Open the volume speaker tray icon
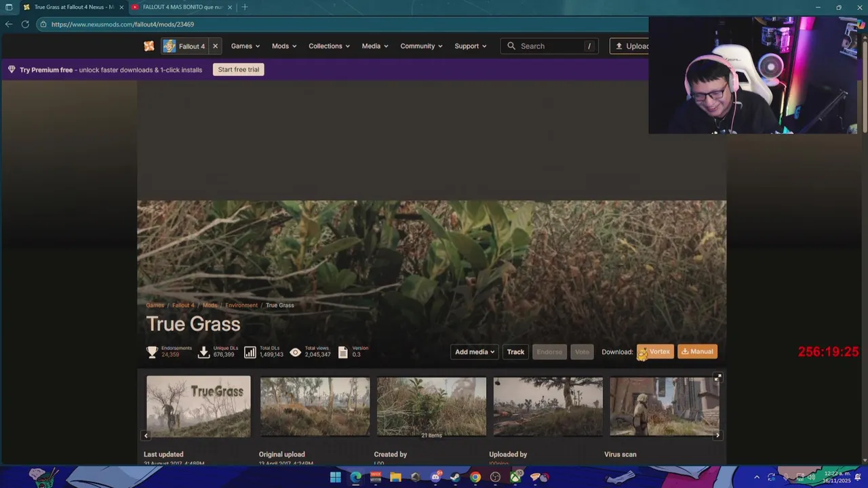Viewport: 868px width, 488px height. tap(811, 477)
